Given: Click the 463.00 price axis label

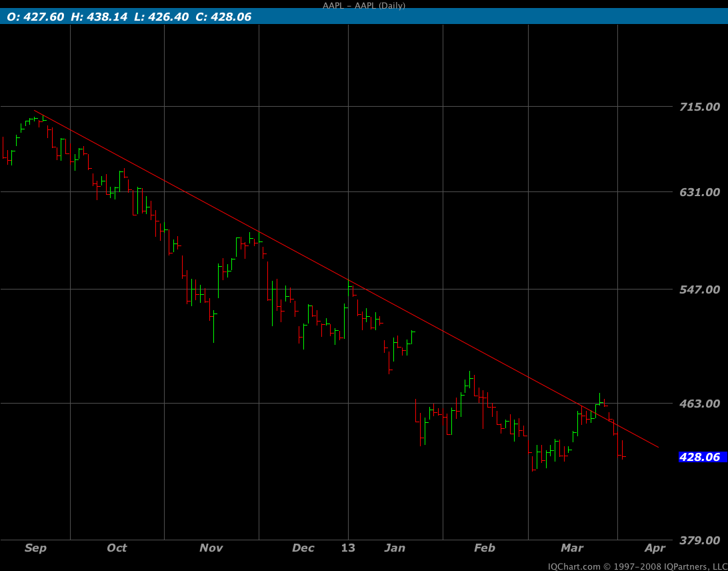Looking at the screenshot, I should click(x=700, y=404).
